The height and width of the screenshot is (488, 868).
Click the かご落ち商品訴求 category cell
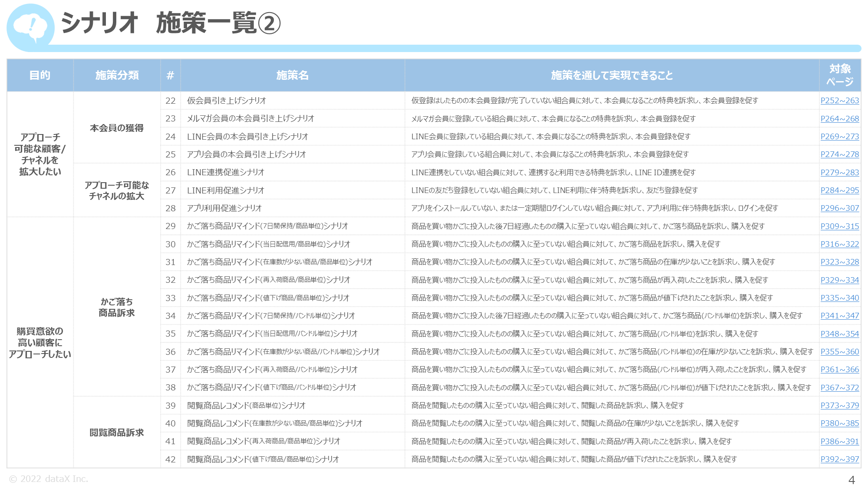coord(117,307)
